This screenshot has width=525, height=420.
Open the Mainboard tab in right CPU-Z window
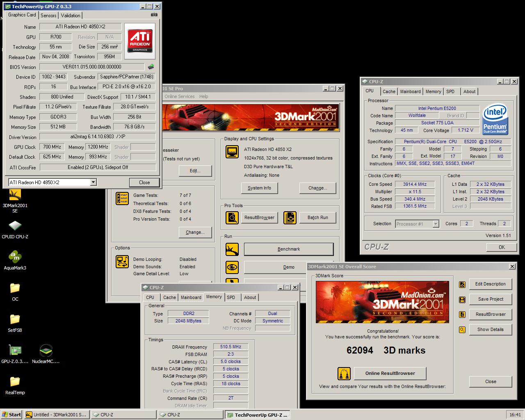coord(410,91)
